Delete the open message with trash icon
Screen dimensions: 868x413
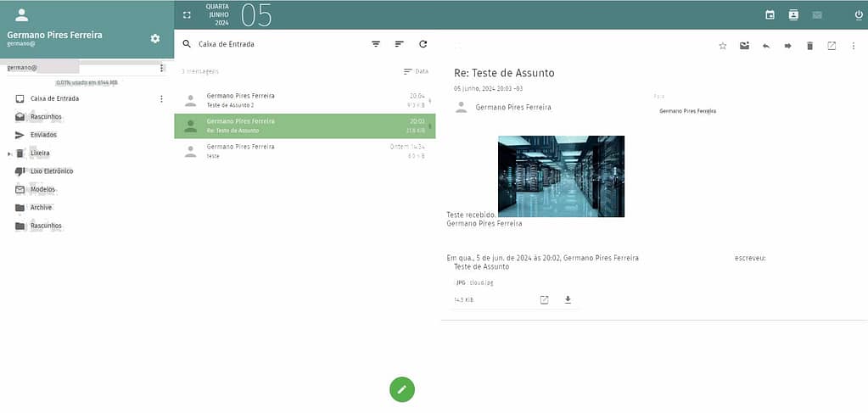pyautogui.click(x=809, y=46)
